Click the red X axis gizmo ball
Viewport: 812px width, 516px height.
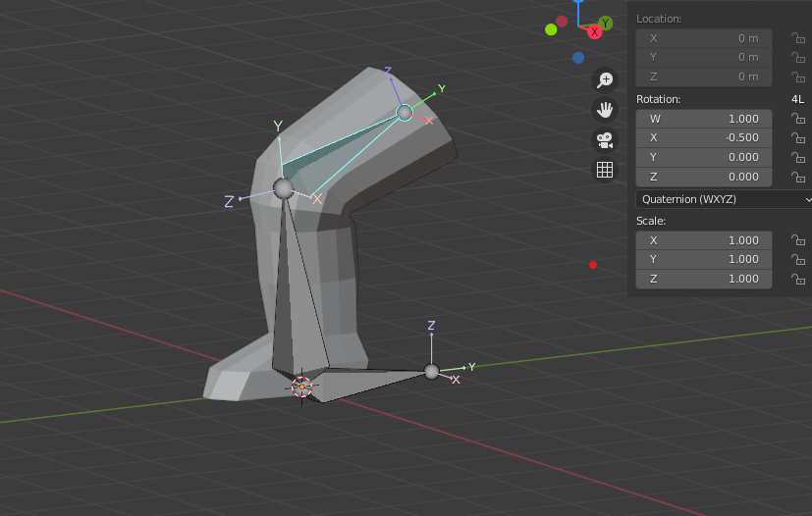[x=594, y=32]
